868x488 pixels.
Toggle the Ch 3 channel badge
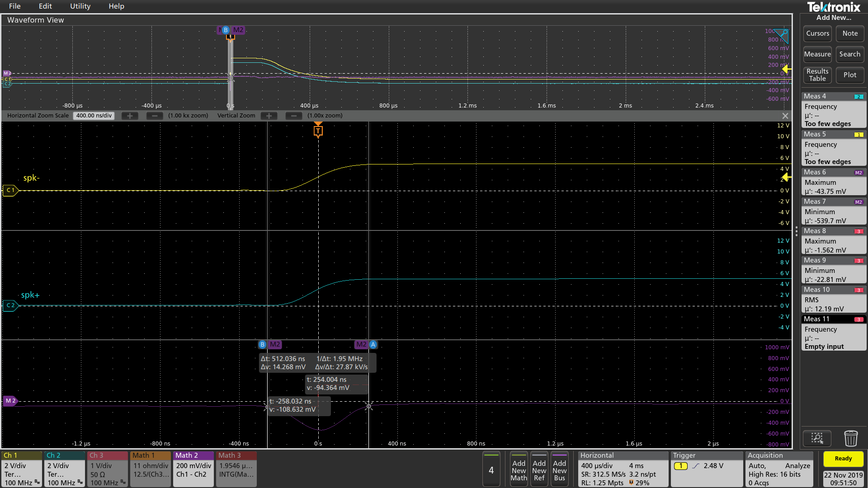pyautogui.click(x=107, y=469)
